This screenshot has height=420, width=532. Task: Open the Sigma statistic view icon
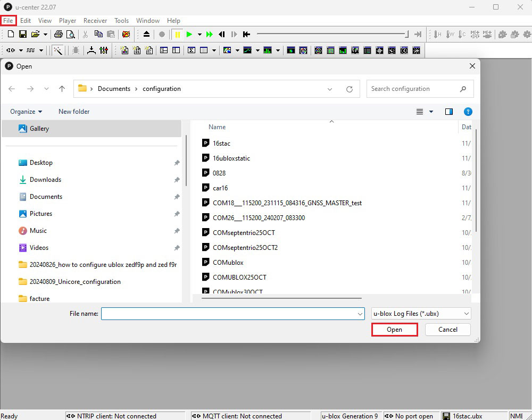tap(191, 51)
